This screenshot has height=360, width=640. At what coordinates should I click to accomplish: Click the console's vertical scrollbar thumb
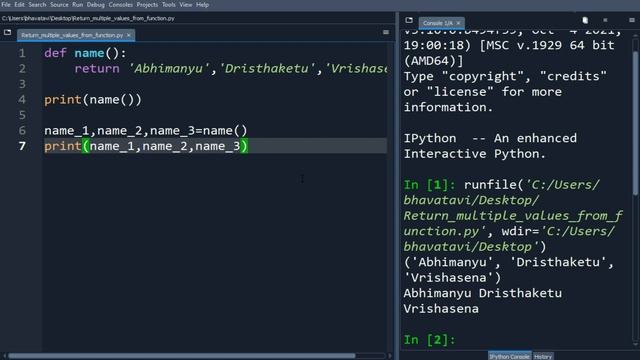[635, 122]
